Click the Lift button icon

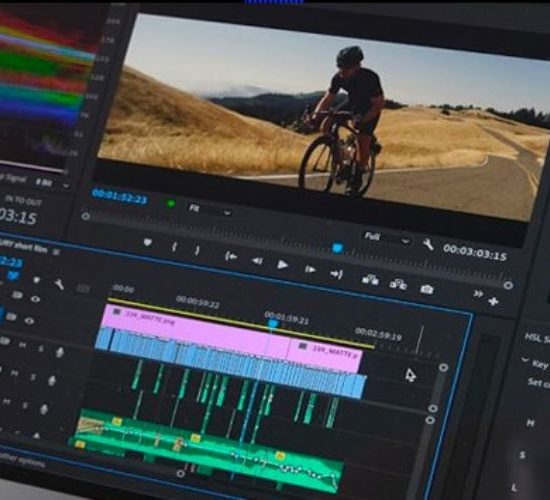pyautogui.click(x=370, y=280)
